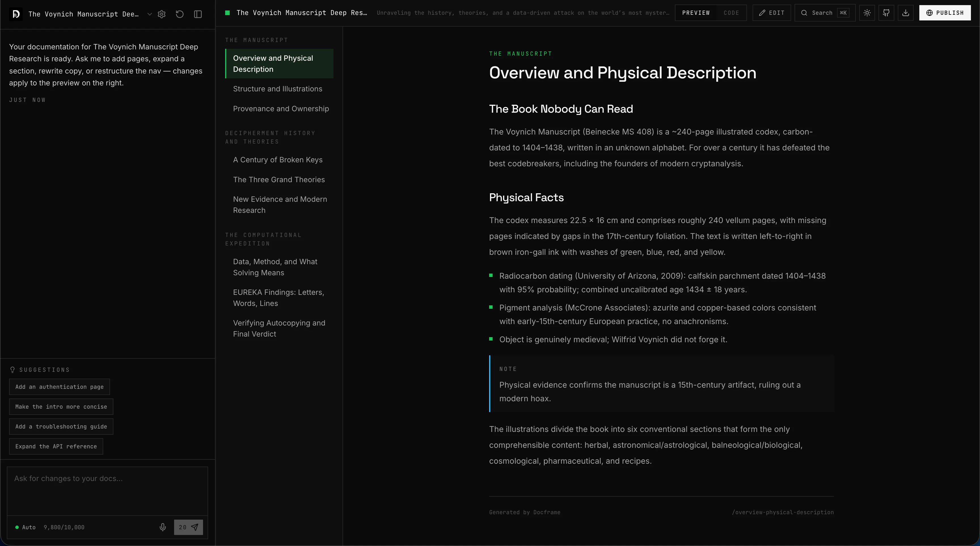
Task: Click suggestion Add a troubleshooting guide
Action: coord(61,427)
